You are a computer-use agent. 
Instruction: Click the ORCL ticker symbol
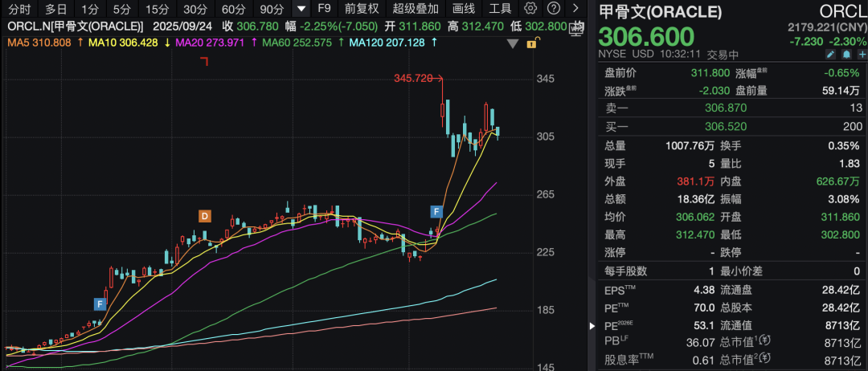[842, 11]
